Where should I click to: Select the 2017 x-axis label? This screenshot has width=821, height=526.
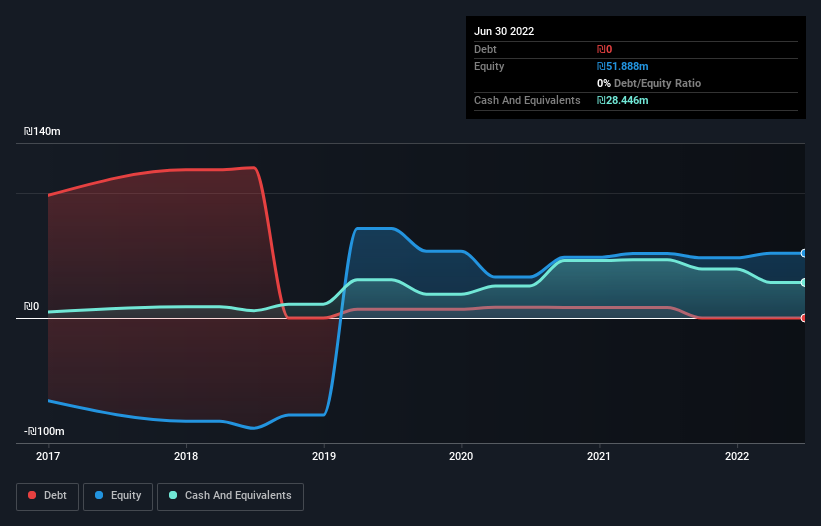click(48, 456)
